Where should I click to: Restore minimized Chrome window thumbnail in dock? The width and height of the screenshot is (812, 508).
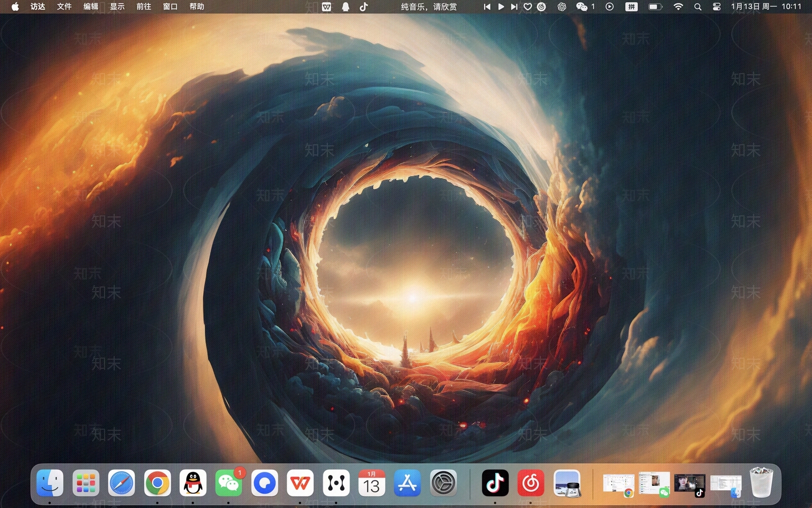[618, 484]
